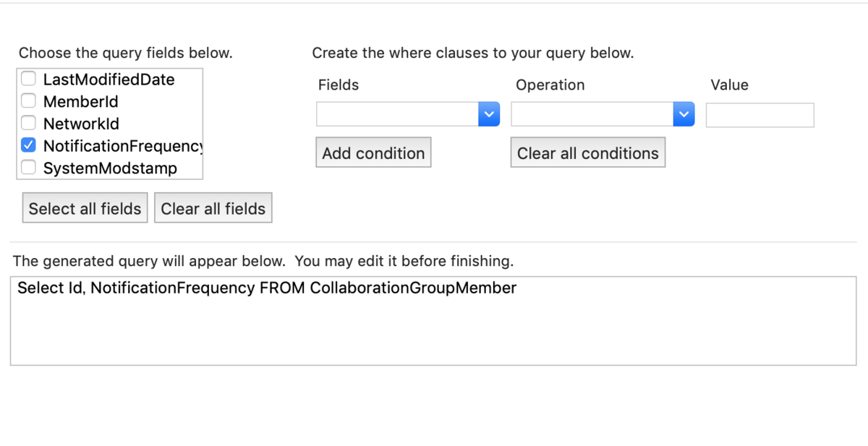Check the LastModifiedDate field checkbox
This screenshot has width=868, height=446.
pyautogui.click(x=28, y=79)
